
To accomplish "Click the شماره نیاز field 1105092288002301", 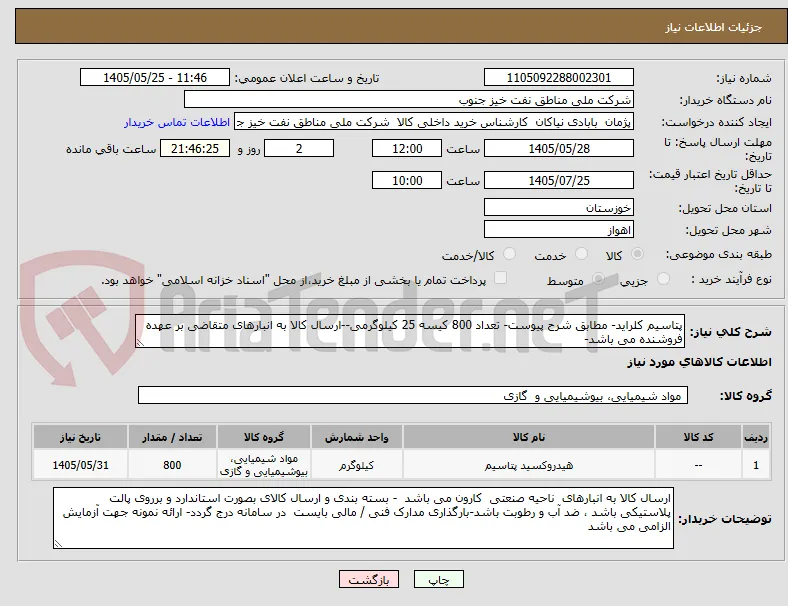I will tap(558, 78).
